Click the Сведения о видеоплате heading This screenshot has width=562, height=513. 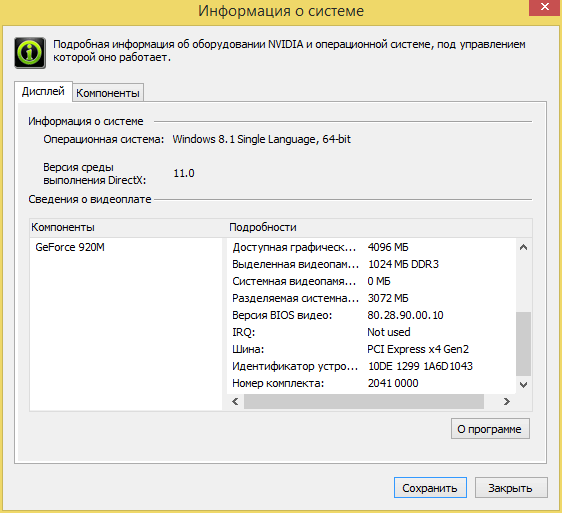coord(90,199)
